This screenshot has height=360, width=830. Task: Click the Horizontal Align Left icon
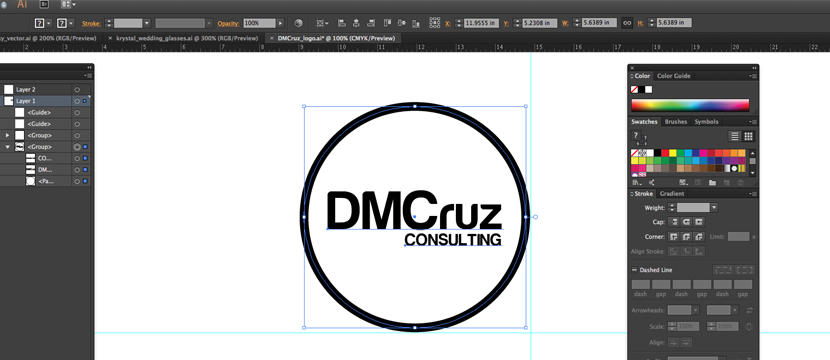pos(341,23)
